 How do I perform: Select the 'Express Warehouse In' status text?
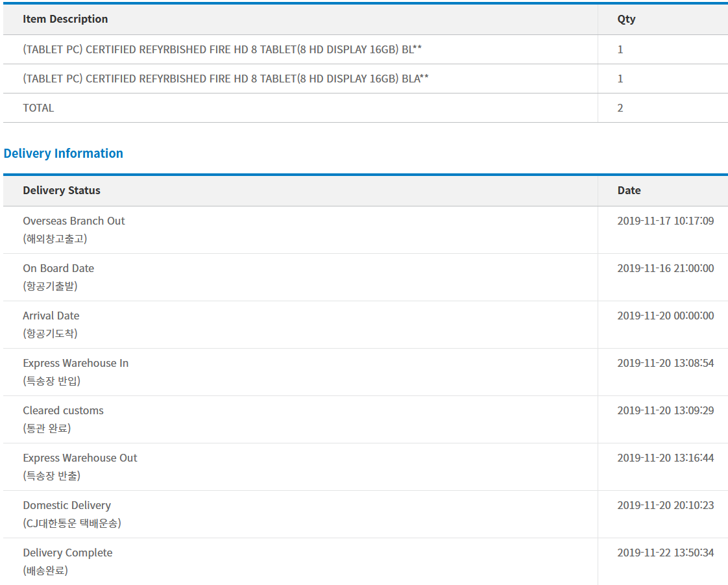point(76,364)
